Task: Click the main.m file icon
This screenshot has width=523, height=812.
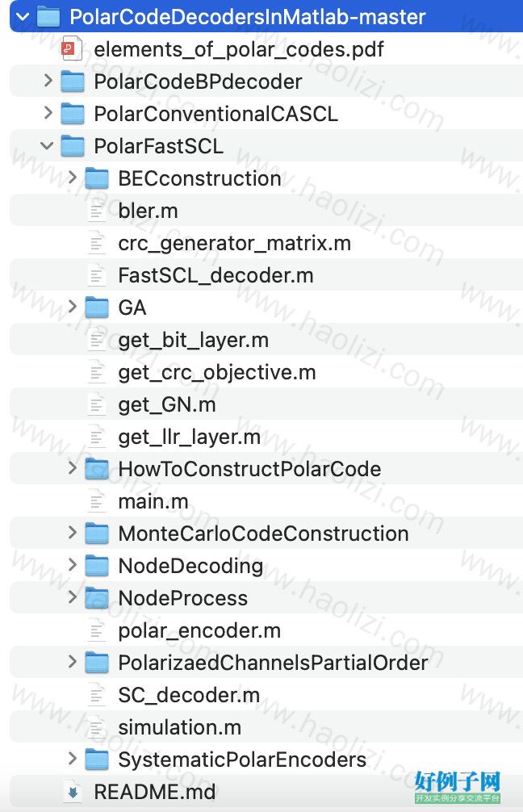Action: point(96,501)
